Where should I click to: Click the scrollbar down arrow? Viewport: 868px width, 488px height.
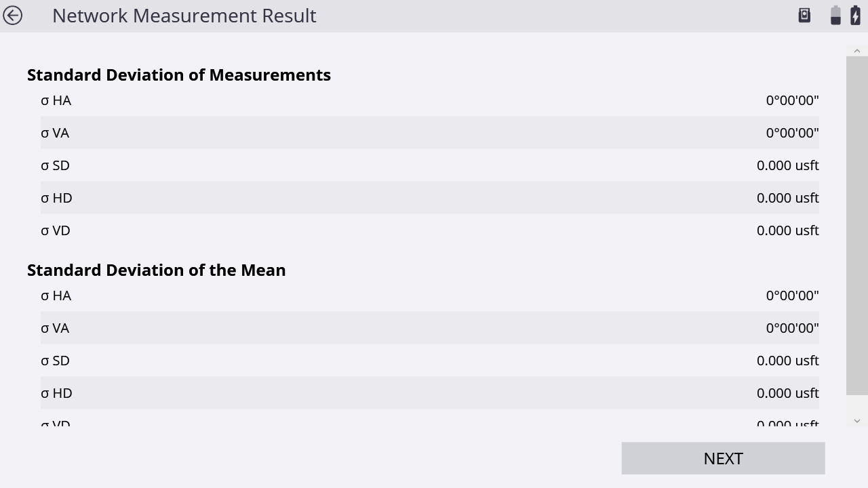[857, 421]
